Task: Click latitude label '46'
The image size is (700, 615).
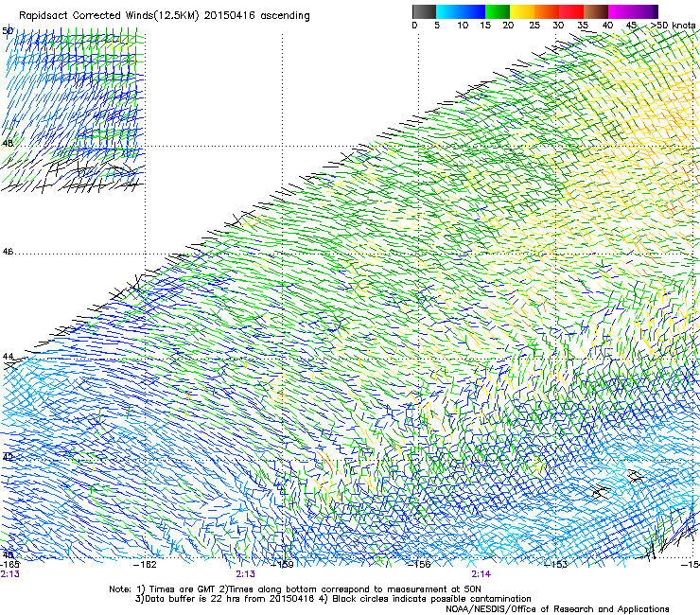Action: pyautogui.click(x=8, y=252)
